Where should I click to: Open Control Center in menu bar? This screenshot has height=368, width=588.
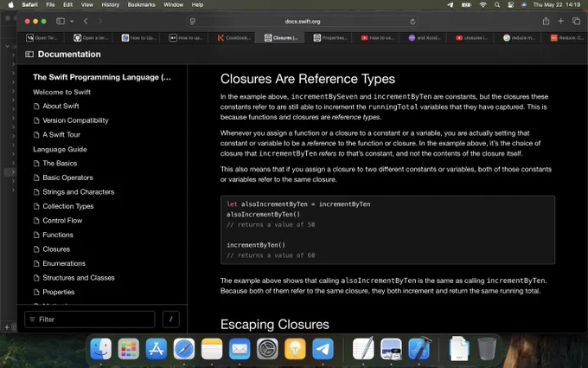[x=510, y=5]
